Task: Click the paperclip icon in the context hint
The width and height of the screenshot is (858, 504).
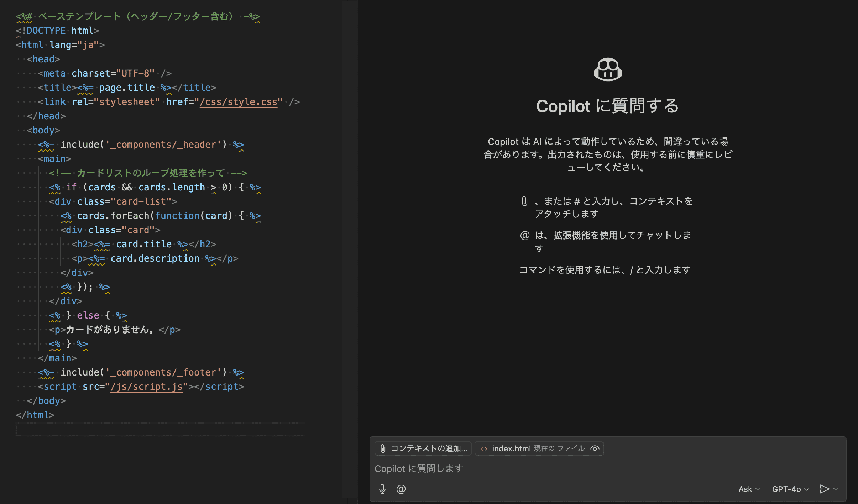Action: click(x=524, y=201)
